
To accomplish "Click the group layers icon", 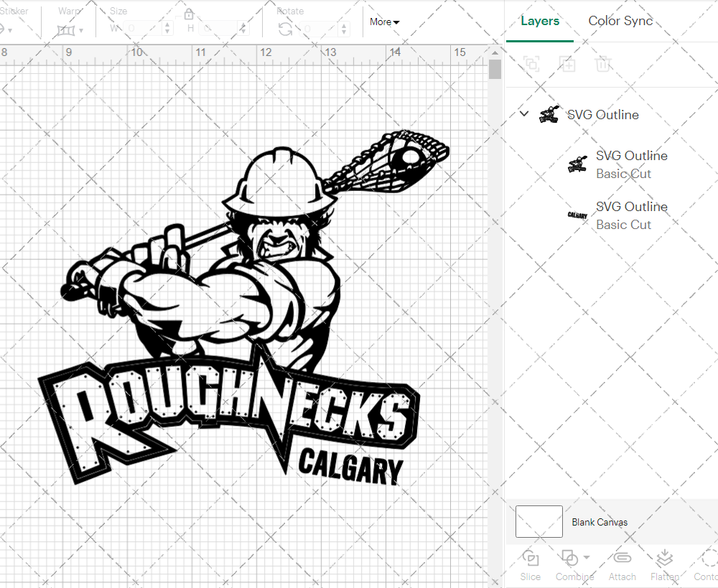I will tap(531, 64).
